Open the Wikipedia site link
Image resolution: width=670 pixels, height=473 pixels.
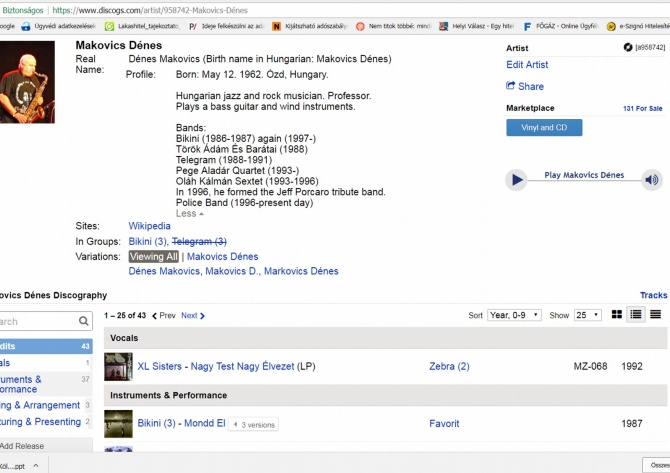[x=150, y=226]
